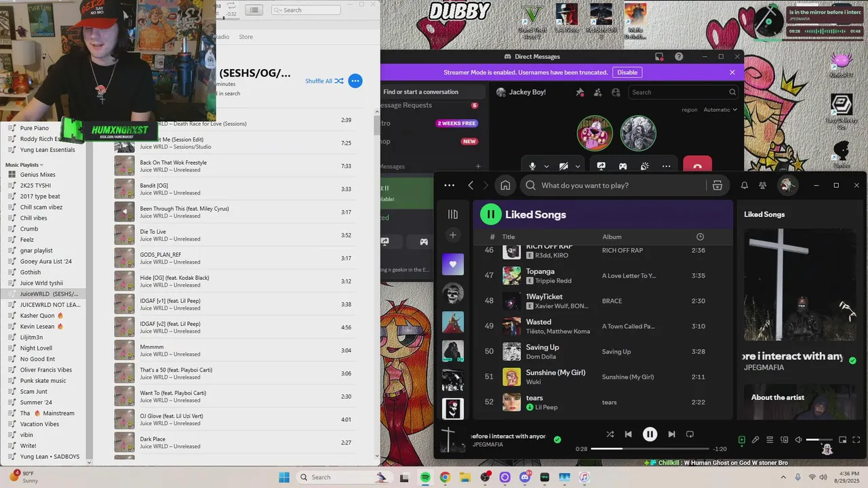
Task: Select Night Lovell playlist in iTunes sidebar
Action: click(x=36, y=348)
